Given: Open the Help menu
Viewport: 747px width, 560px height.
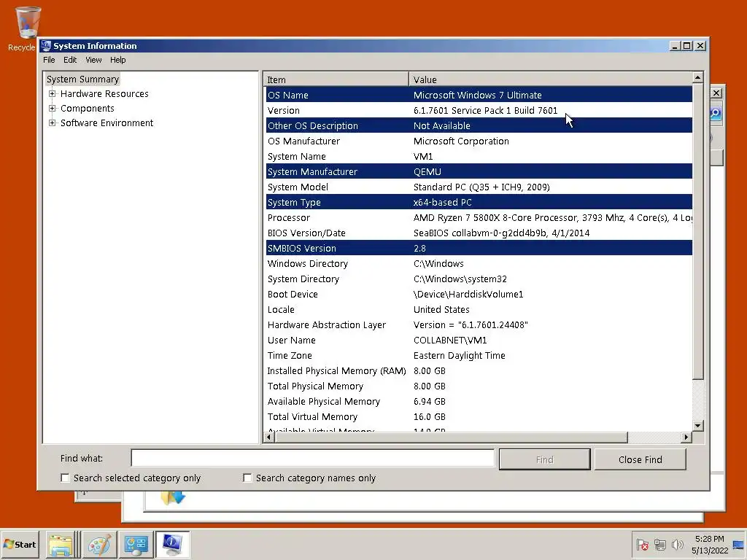Looking at the screenshot, I should [117, 60].
